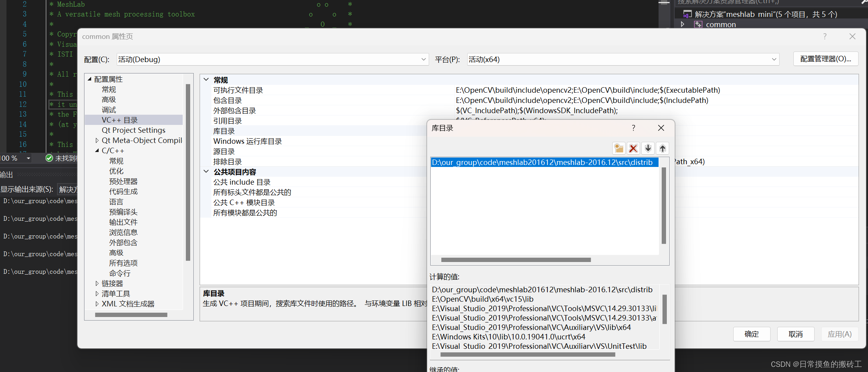This screenshot has height=372, width=868.
Task: Delete selected path using the red X icon
Action: pos(633,148)
